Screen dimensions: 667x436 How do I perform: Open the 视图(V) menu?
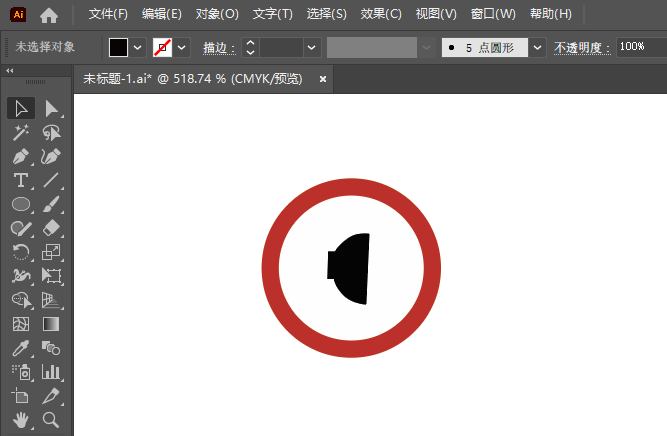tap(436, 14)
